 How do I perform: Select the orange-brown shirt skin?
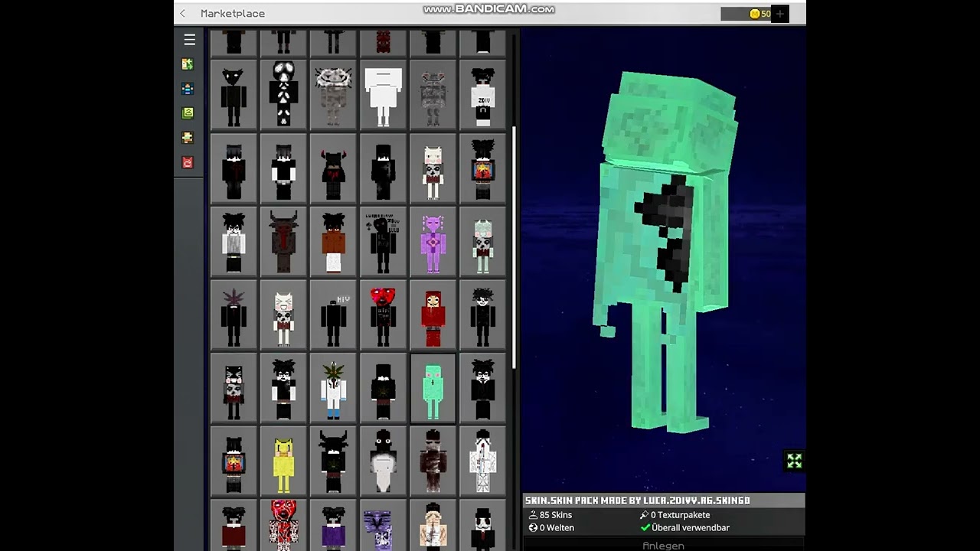click(x=333, y=242)
